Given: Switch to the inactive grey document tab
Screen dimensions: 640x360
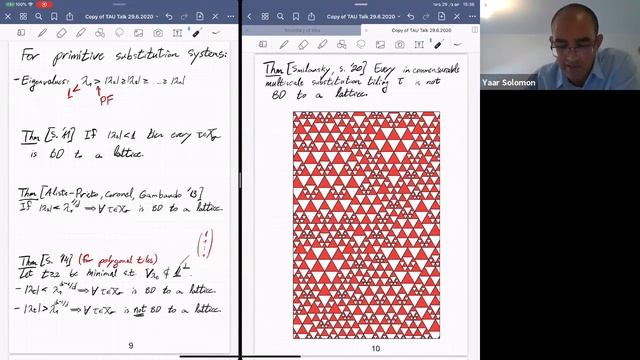Looking at the screenshot, I should [x=302, y=31].
